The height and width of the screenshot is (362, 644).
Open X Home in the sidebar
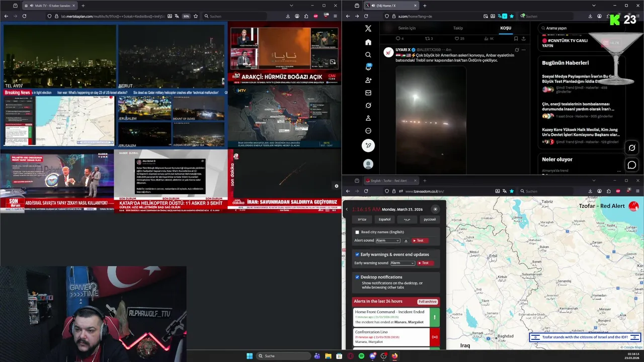(x=368, y=42)
